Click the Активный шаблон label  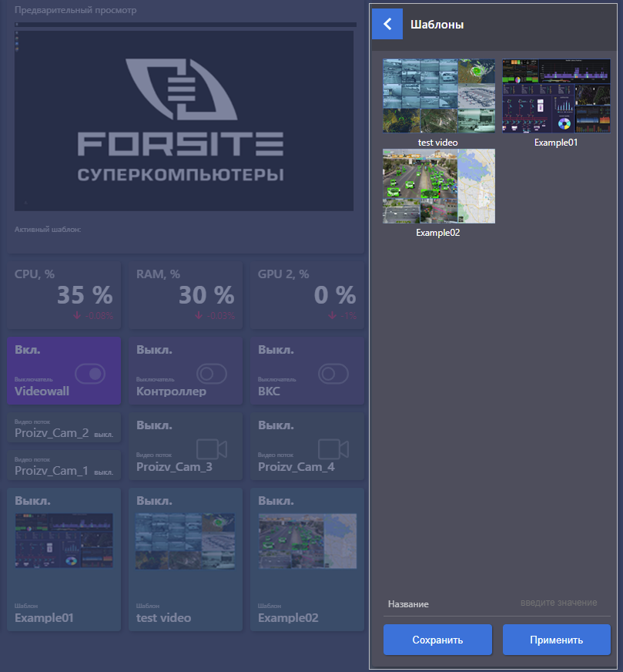coord(48,230)
